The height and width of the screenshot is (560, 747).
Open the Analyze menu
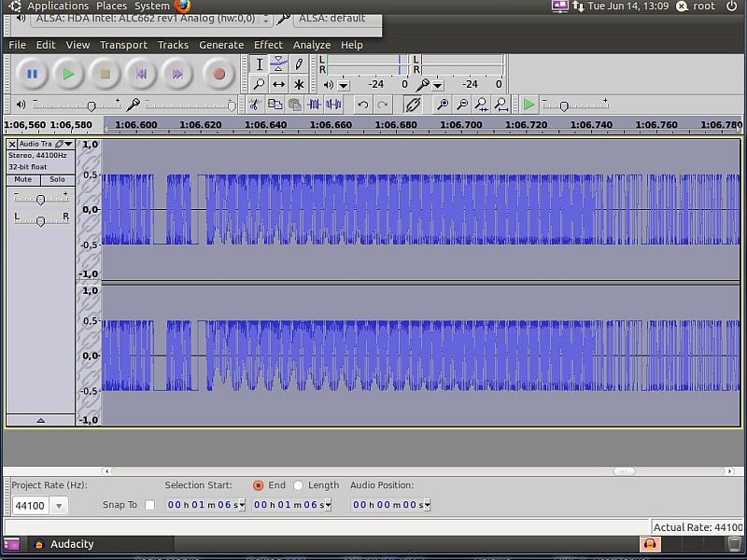[312, 45]
